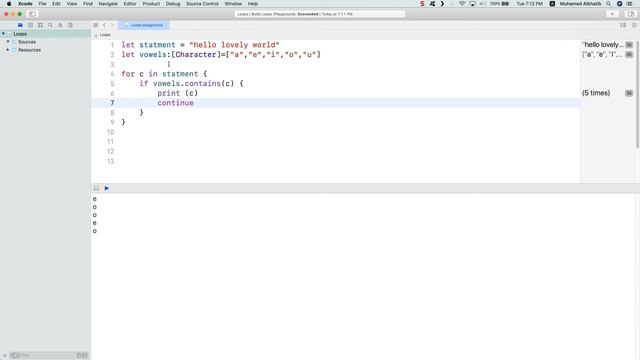
Task: Open the Window menu
Action: click(233, 4)
